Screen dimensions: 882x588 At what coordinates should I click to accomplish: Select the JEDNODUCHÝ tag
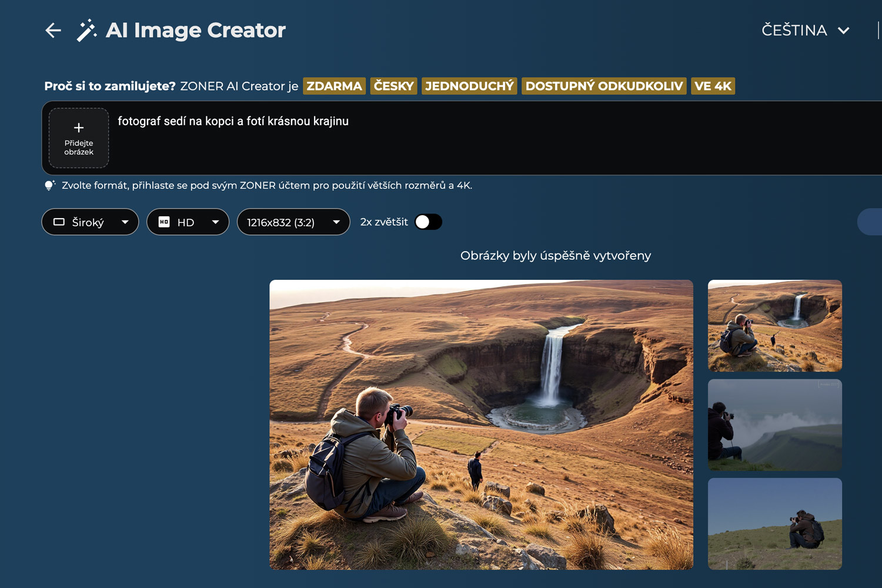469,86
